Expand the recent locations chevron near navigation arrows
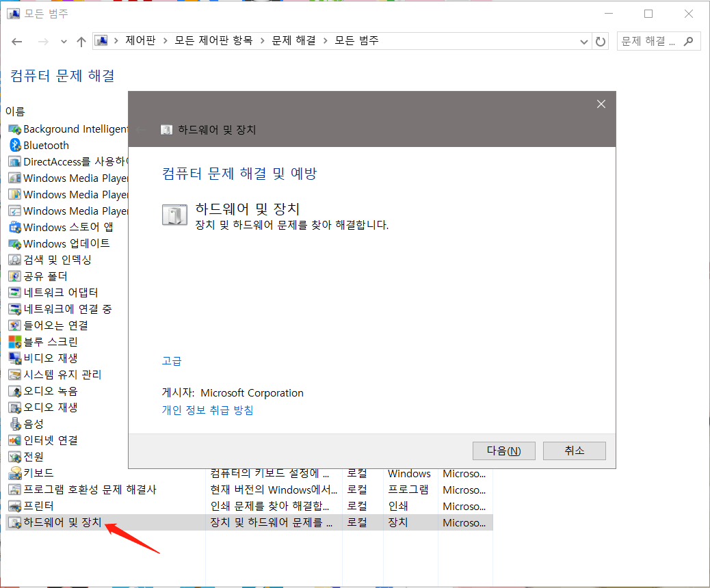 64,41
